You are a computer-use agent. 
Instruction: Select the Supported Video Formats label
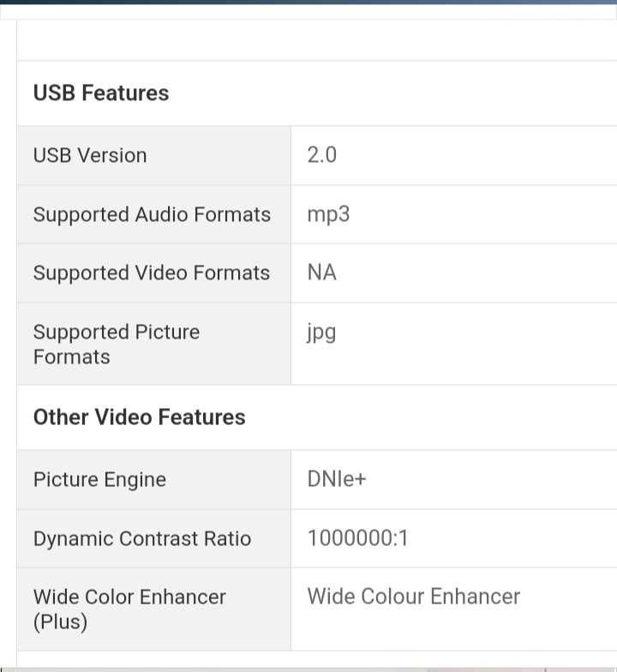[152, 273]
